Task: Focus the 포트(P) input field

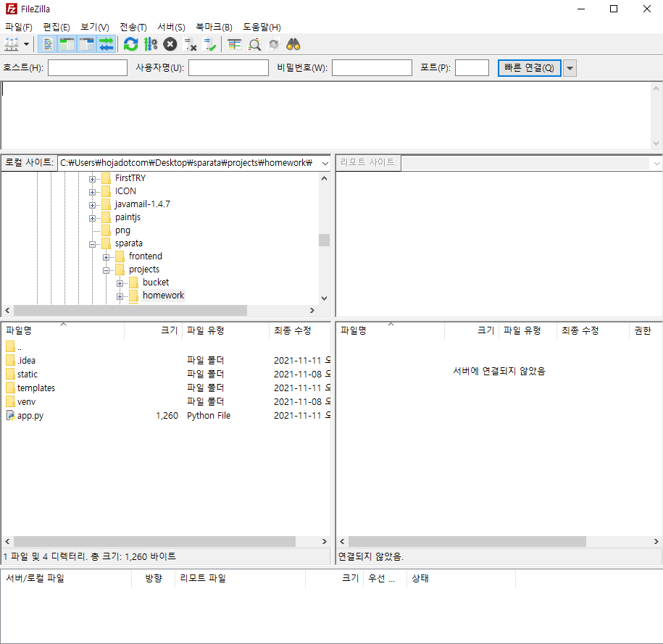Action: tap(472, 67)
